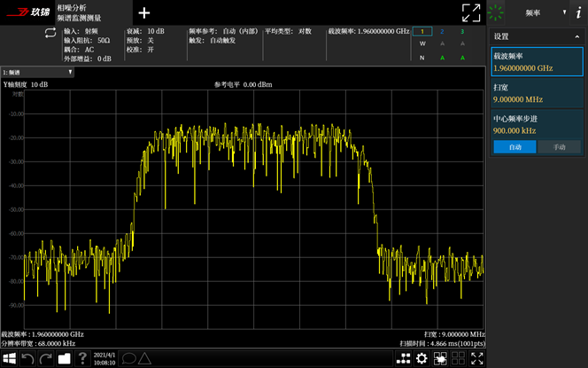Edit the 扫宽 9.000000 MHz field
The width and height of the screenshot is (588, 368).
coord(537,93)
